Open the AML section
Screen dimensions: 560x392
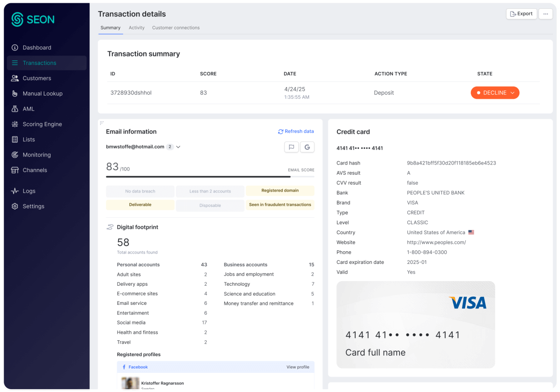coord(28,109)
